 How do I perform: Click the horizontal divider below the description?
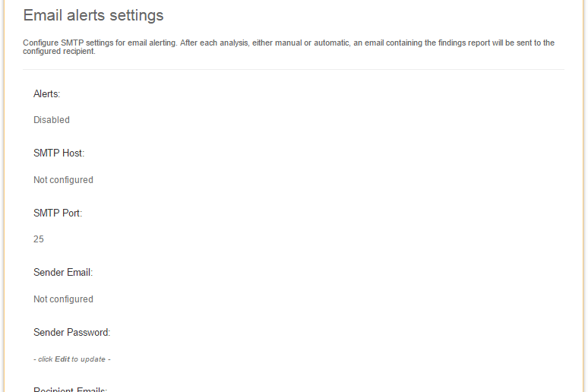point(294,70)
